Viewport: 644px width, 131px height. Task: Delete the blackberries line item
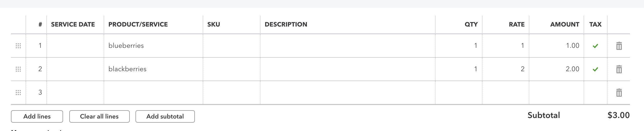(x=619, y=69)
